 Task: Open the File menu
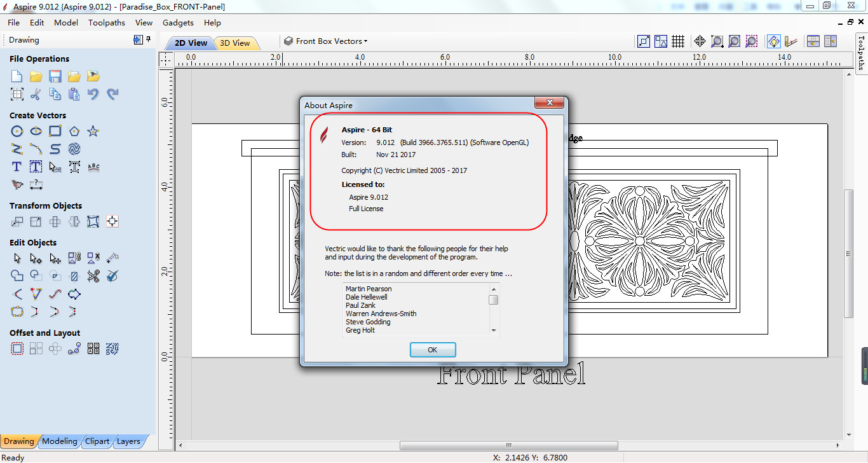click(14, 23)
